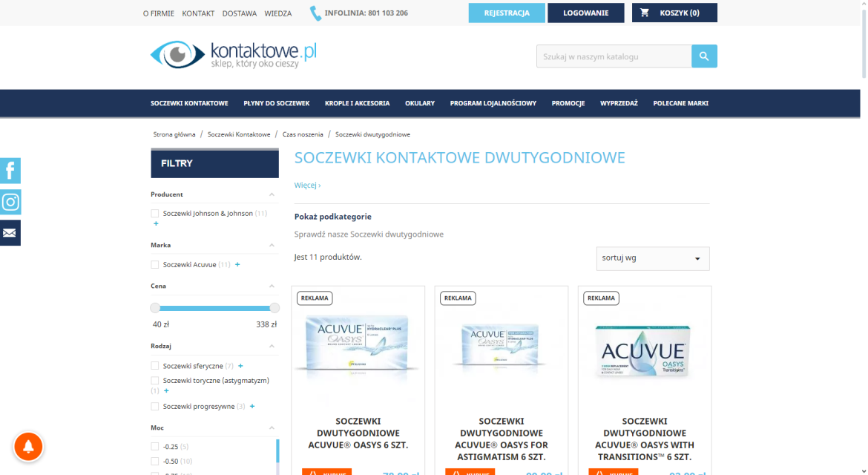The image size is (868, 475).
Task: Open the 'sortuj wg' sorting dropdown
Action: 653,258
